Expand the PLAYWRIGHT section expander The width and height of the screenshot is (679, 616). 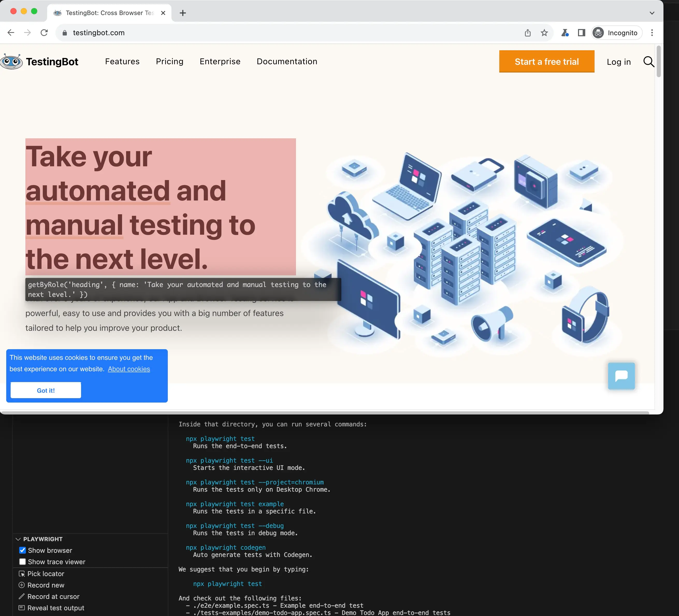18,539
